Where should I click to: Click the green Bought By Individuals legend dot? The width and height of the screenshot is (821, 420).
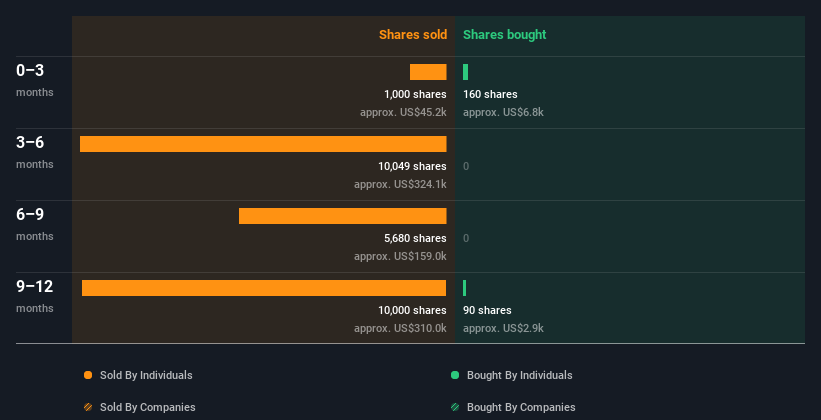455,375
